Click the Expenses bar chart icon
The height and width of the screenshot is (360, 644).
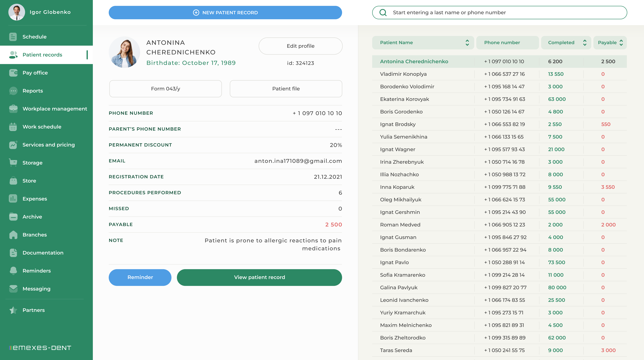(x=13, y=199)
